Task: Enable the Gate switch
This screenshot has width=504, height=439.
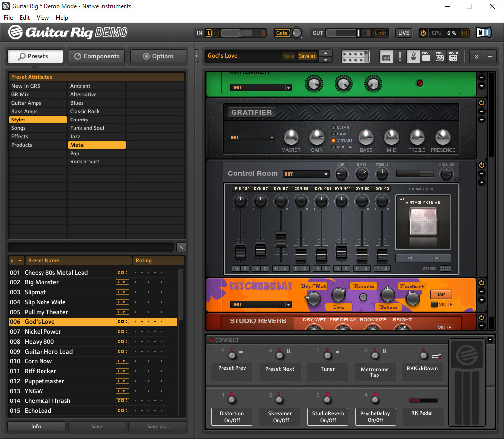Action: 282,33
